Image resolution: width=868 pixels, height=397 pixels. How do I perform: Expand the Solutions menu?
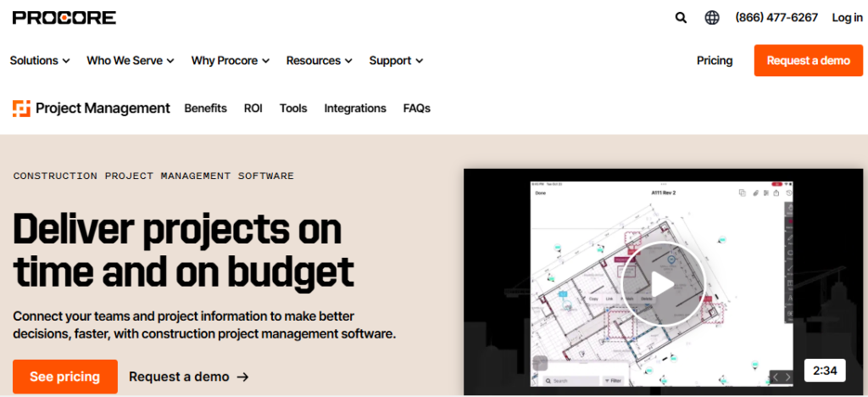[40, 60]
